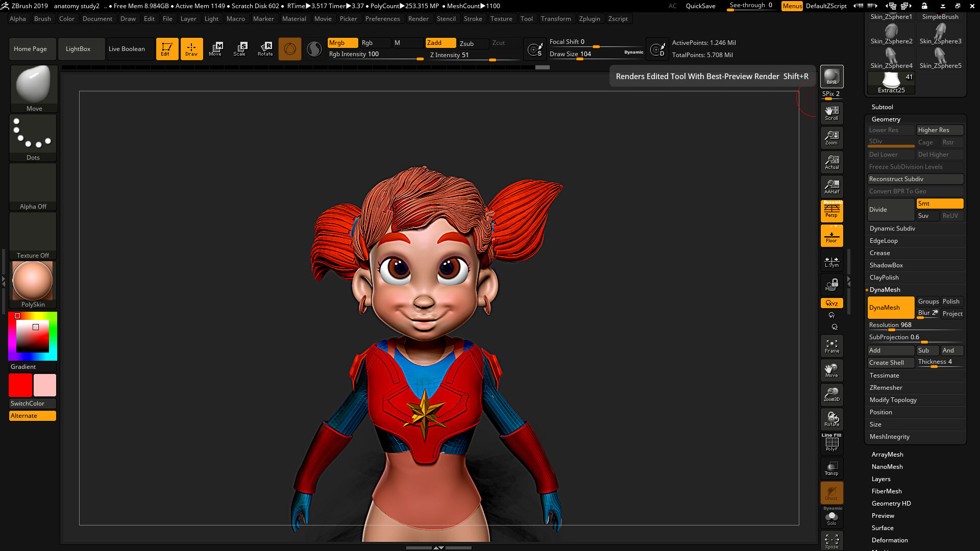Toggle Smt option next to Divide
Screen dimensions: 980x551
(939, 204)
